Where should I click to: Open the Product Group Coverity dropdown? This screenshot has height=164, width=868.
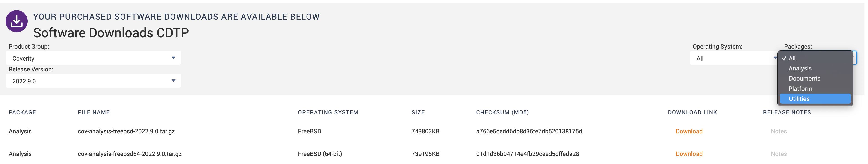click(93, 58)
